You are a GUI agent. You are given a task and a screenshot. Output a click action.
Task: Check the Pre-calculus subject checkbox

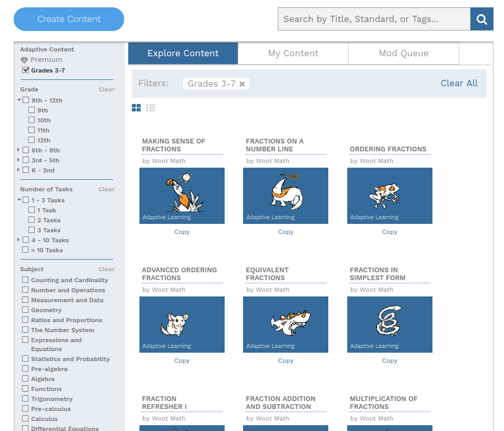[25, 408]
